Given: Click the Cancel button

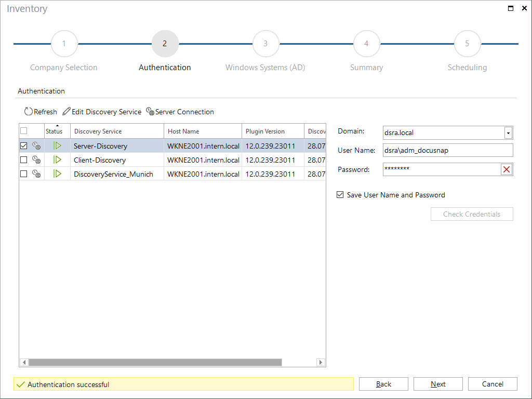Looking at the screenshot, I should click(493, 384).
